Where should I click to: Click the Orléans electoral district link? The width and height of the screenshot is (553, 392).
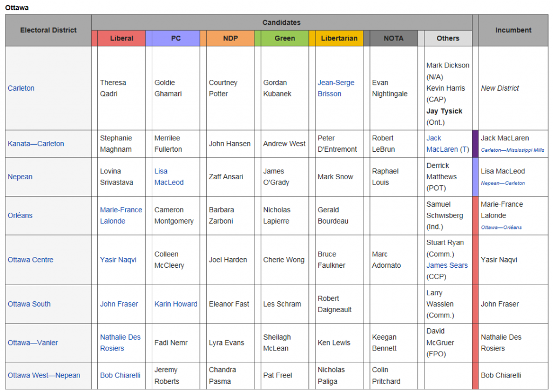pos(20,215)
